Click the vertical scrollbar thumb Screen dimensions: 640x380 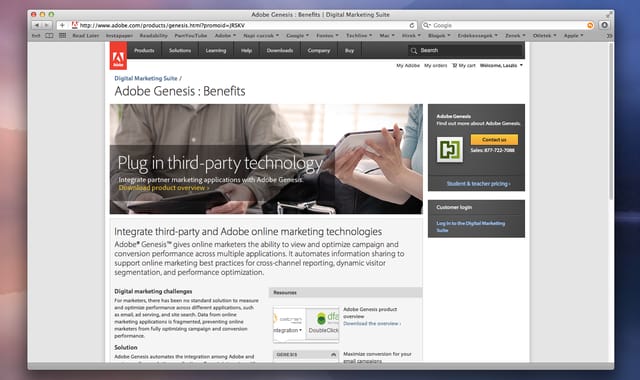click(x=611, y=122)
